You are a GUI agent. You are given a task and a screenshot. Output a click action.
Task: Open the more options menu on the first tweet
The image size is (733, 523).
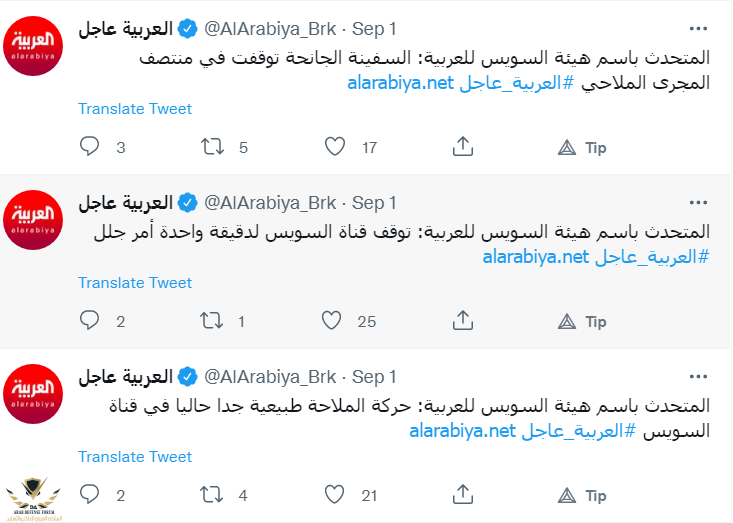coord(698,29)
